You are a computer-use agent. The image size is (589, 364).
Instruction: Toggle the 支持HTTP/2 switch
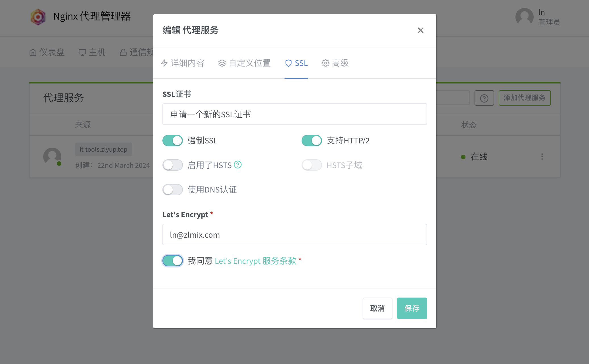point(312,141)
